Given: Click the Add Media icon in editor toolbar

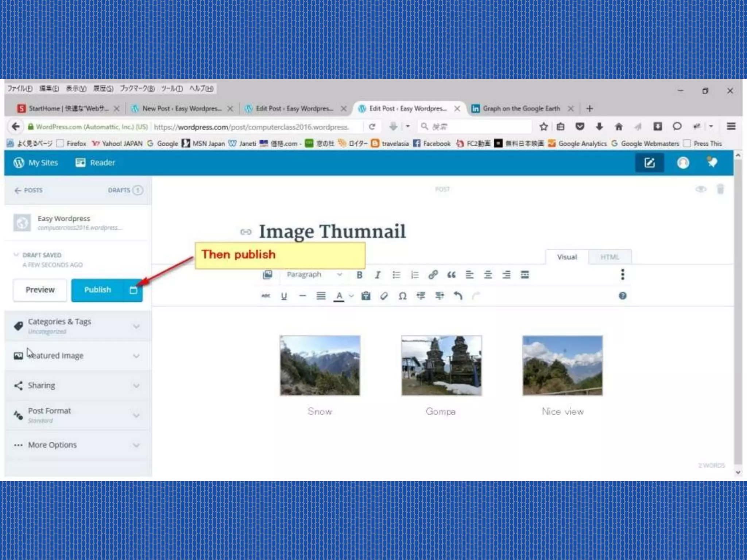Looking at the screenshot, I should pyautogui.click(x=267, y=275).
